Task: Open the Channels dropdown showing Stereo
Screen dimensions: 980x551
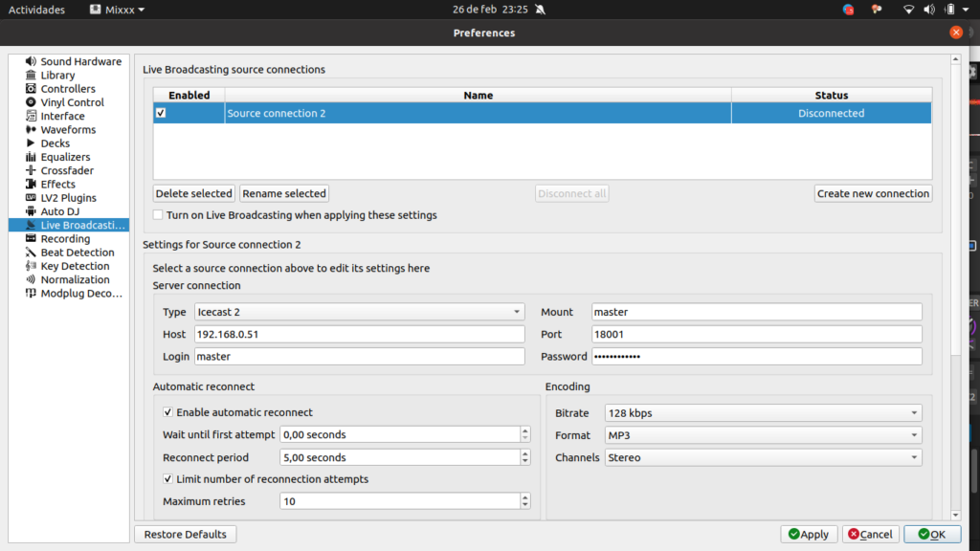Action: point(763,458)
